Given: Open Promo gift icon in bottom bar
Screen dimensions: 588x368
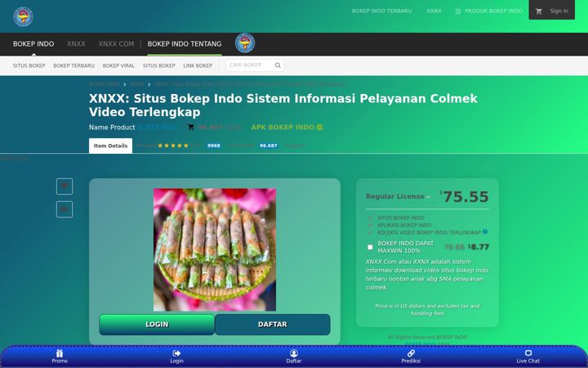Looking at the screenshot, I should pyautogui.click(x=60, y=353).
